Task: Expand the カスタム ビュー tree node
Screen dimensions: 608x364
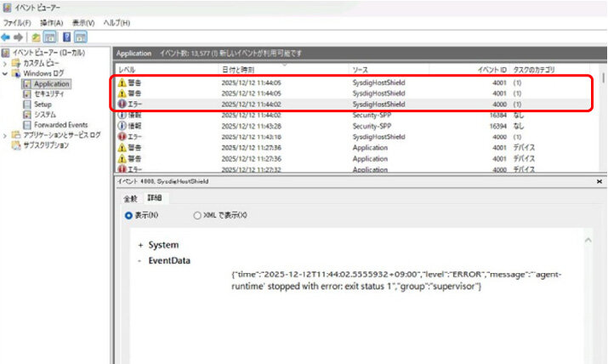Action: (x=6, y=63)
